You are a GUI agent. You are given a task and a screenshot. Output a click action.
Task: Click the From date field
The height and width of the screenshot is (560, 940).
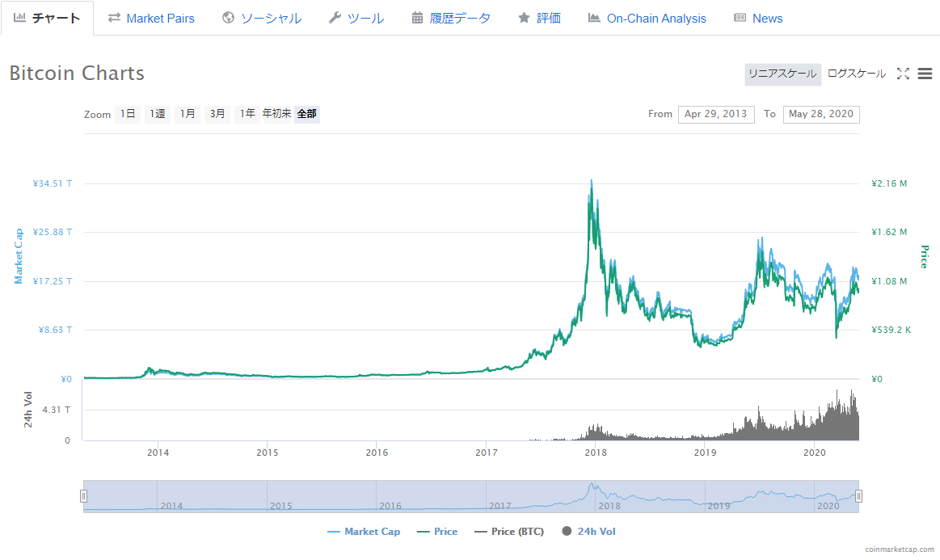(716, 114)
